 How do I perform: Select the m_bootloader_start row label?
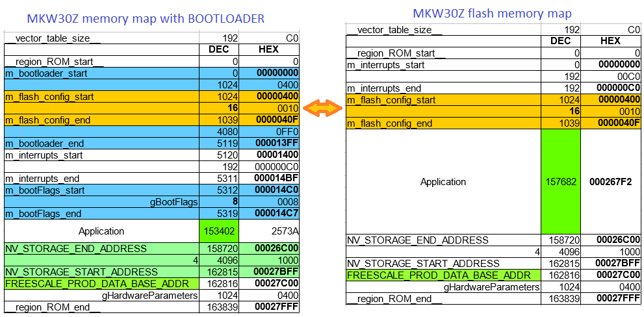point(101,73)
